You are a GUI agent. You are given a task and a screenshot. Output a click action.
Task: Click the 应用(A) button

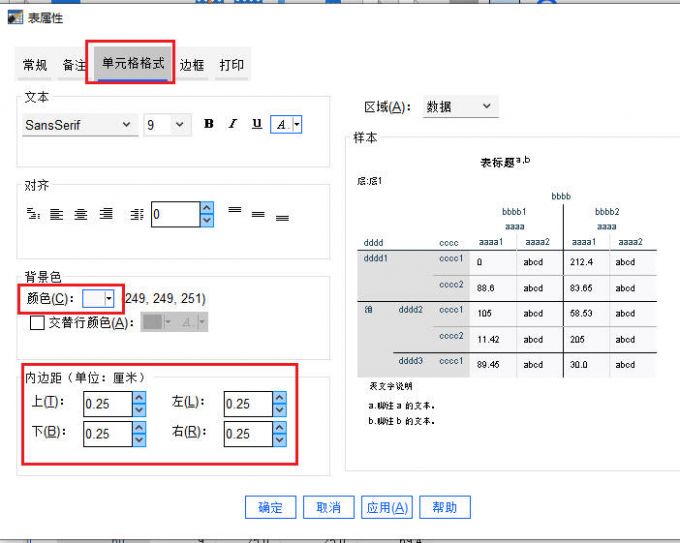[x=386, y=507]
